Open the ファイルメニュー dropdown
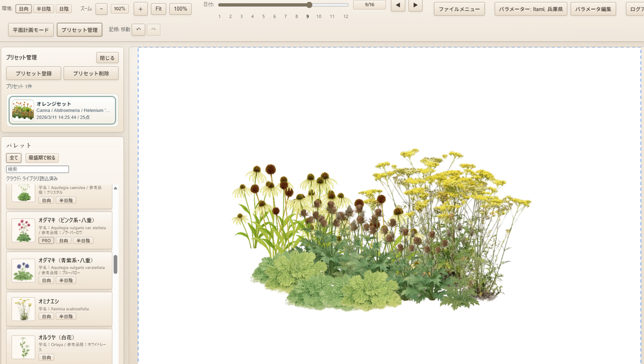The height and width of the screenshot is (364, 644). (459, 9)
